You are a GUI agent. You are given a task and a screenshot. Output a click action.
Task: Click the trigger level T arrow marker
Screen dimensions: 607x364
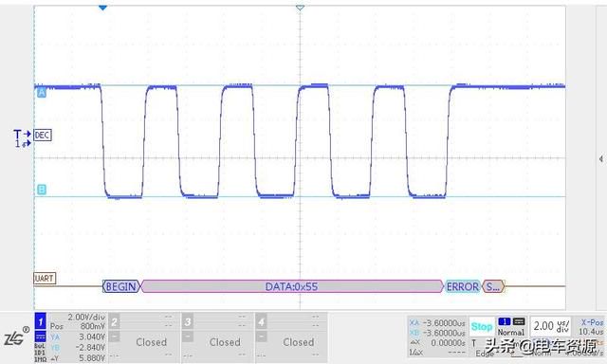[22, 135]
